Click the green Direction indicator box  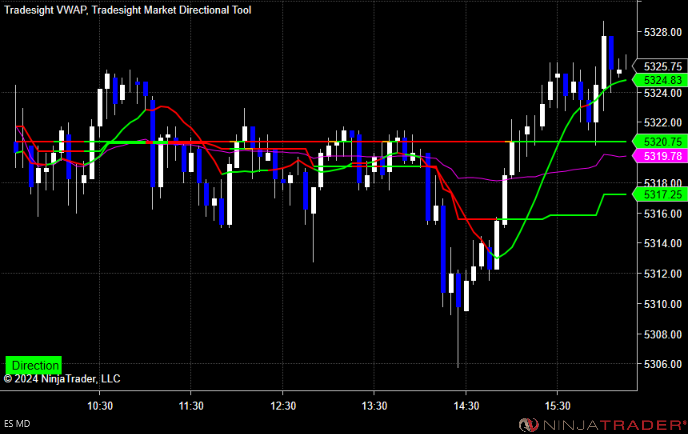(33, 365)
